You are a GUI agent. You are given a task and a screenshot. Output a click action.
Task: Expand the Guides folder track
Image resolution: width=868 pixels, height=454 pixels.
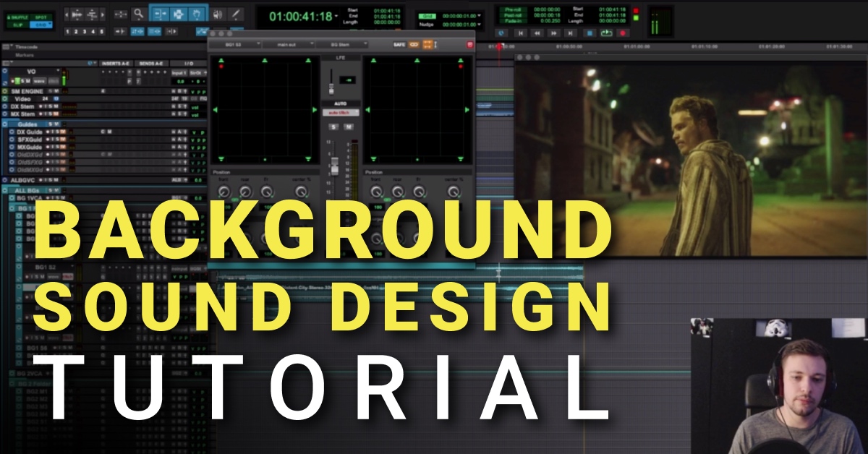[5, 124]
